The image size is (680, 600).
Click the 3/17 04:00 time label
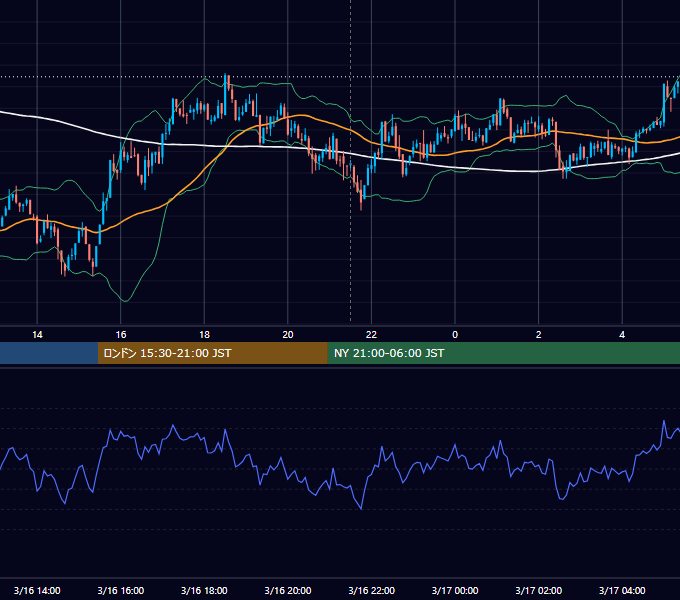point(622,590)
